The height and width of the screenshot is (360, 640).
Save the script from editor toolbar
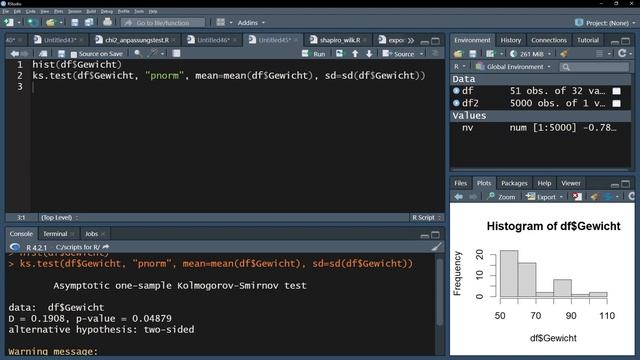61,53
